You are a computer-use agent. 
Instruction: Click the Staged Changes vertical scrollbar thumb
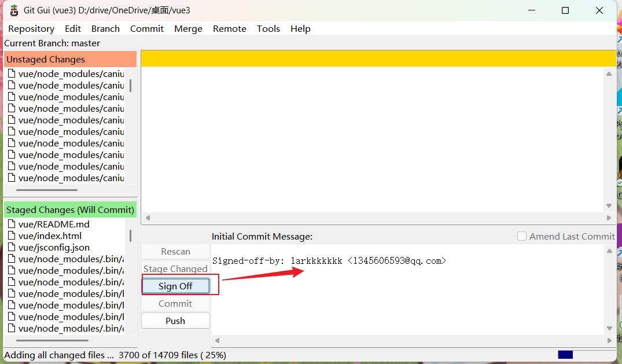[131, 236]
